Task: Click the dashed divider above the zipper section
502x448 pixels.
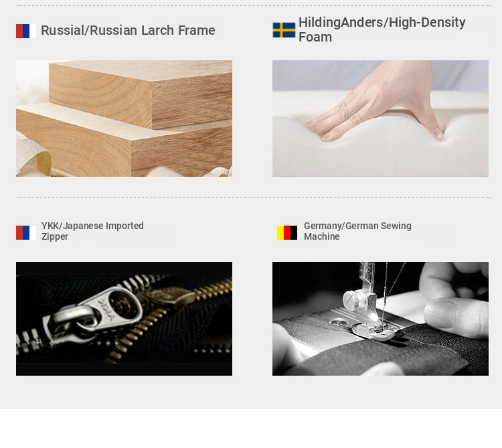Action: (x=254, y=198)
